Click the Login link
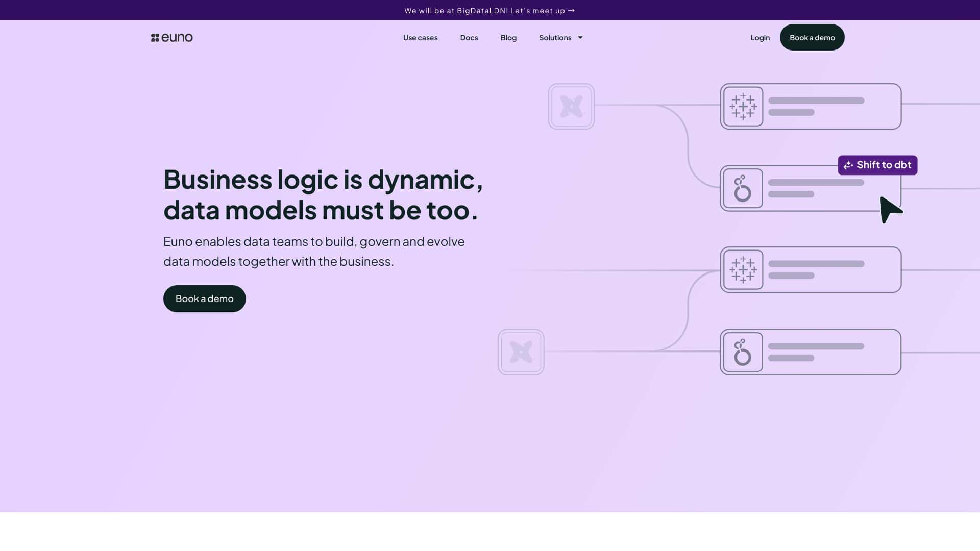 point(760,37)
